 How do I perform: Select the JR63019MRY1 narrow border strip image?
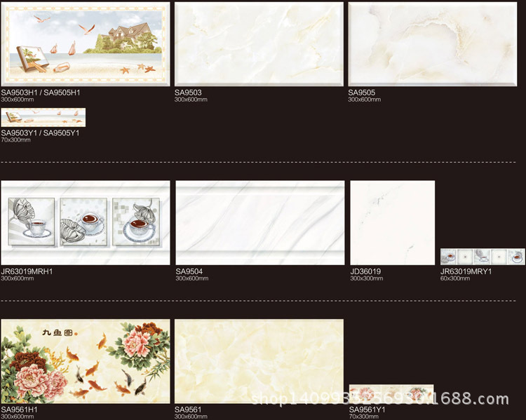pos(482,256)
